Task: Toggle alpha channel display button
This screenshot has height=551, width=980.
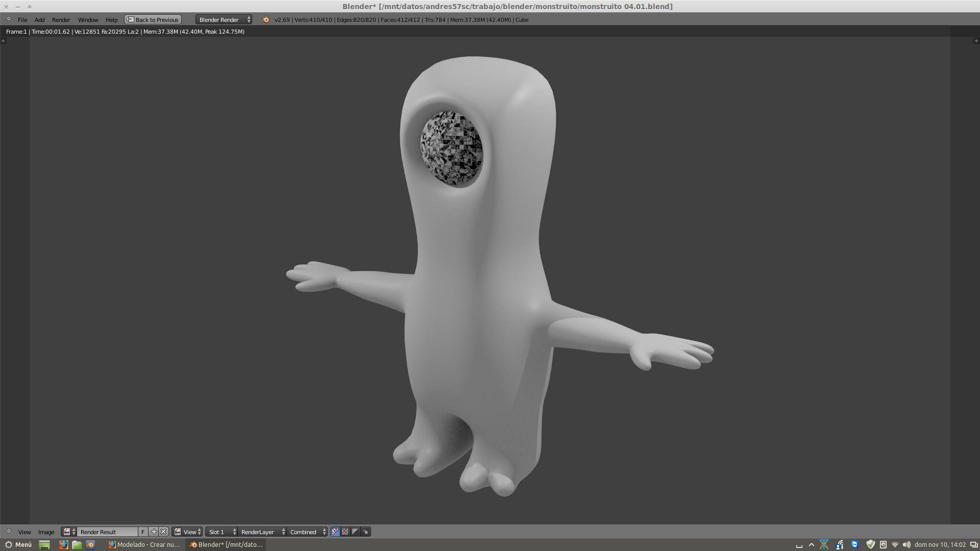Action: coord(355,532)
